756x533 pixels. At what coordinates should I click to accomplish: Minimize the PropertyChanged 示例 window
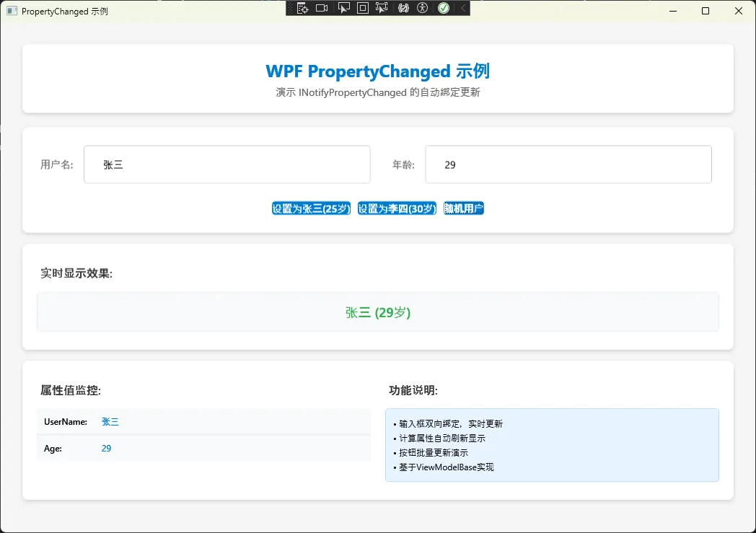pos(672,11)
